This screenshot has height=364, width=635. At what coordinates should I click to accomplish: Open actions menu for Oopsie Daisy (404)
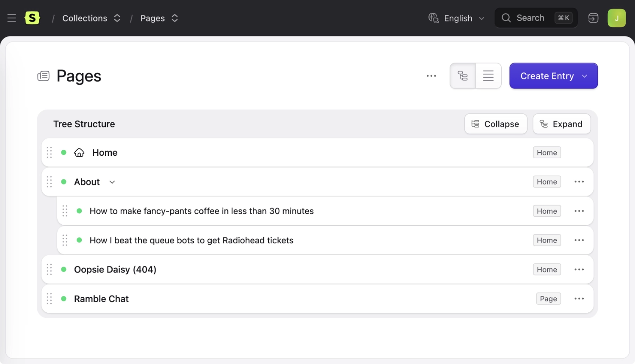coord(579,270)
